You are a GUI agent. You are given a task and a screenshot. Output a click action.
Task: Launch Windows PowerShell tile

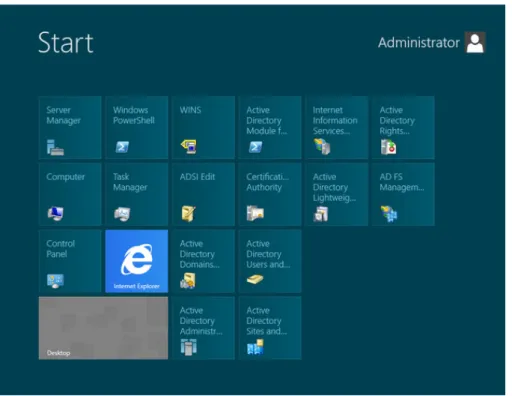137,127
